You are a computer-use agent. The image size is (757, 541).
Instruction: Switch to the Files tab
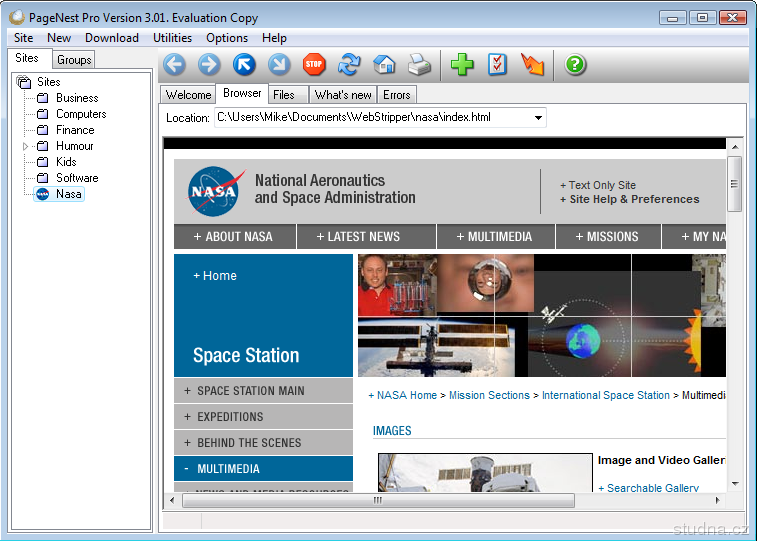click(x=284, y=95)
